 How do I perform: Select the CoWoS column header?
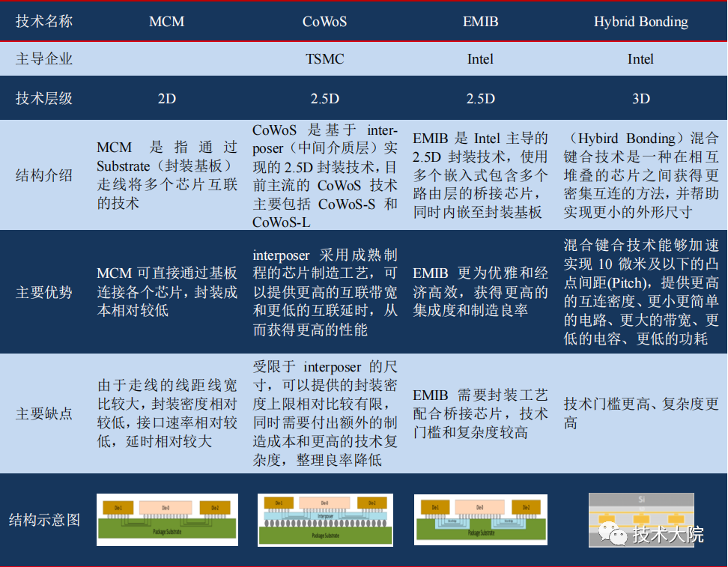324,22
